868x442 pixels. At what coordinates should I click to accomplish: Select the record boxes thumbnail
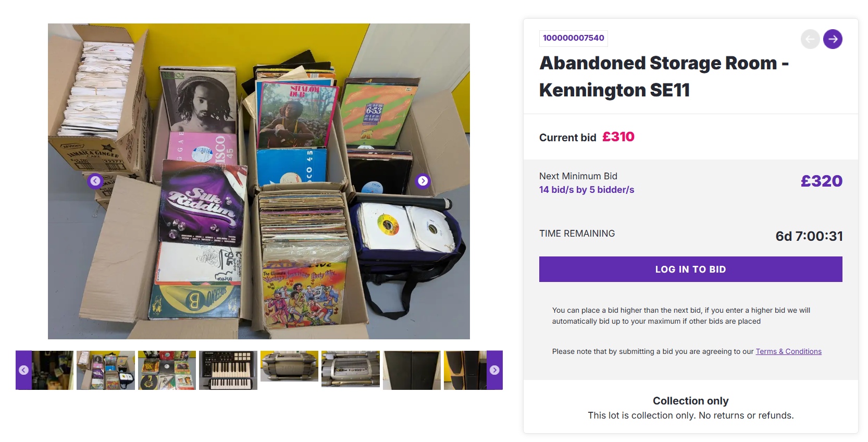click(x=106, y=370)
